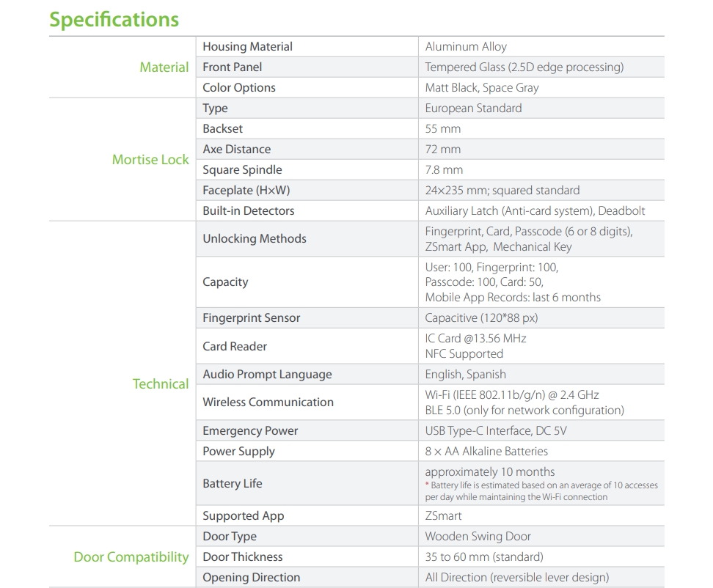Click the Technical category label

(x=160, y=384)
